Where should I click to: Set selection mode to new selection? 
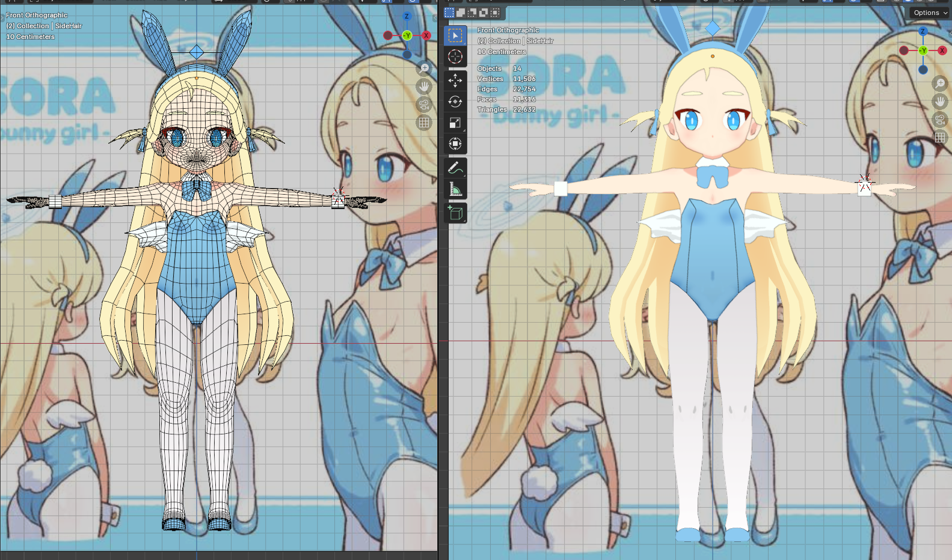click(449, 13)
